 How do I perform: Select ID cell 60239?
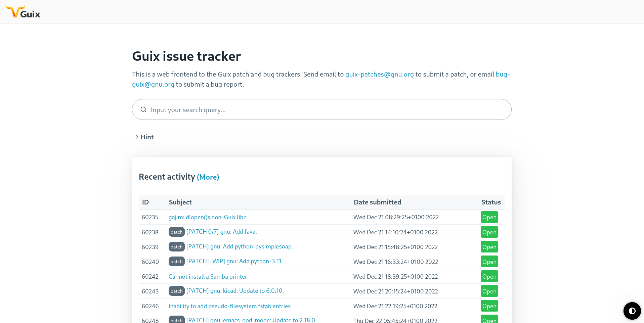(150, 247)
